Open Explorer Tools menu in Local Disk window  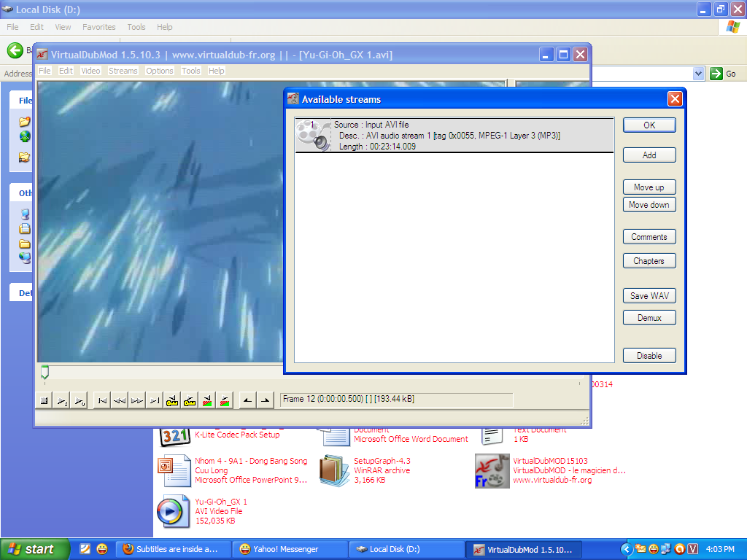136,27
